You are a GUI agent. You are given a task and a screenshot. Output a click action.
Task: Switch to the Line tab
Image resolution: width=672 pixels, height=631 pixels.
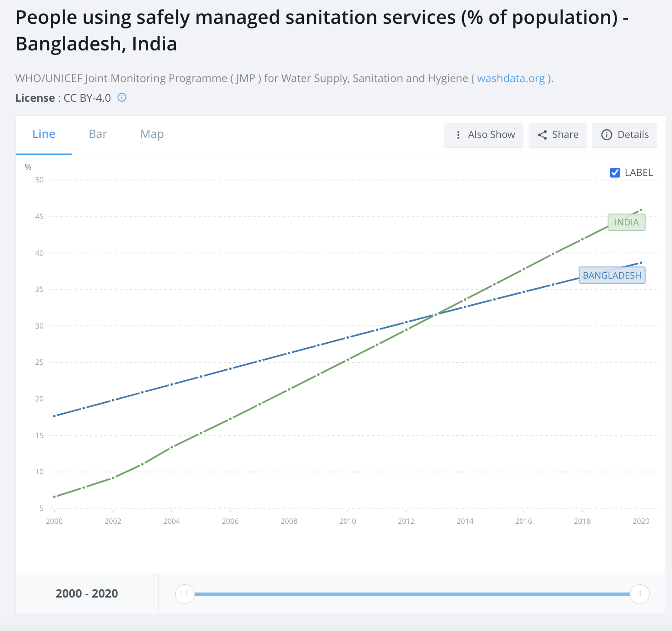[x=44, y=134]
